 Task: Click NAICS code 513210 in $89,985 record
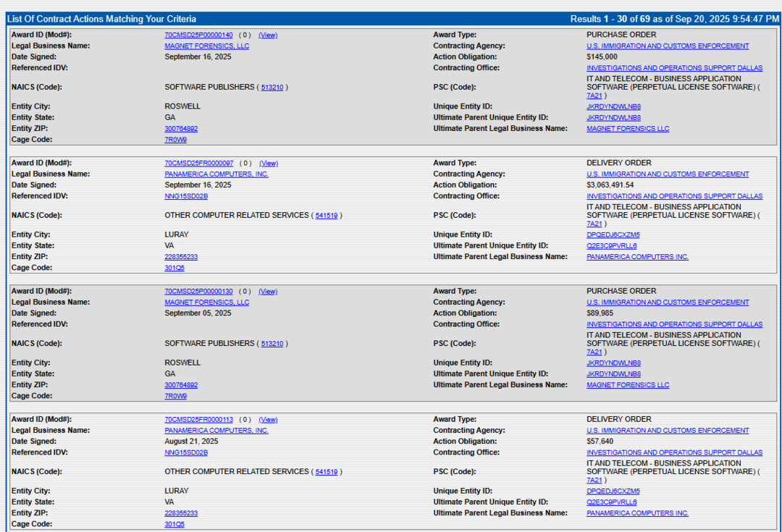point(272,344)
